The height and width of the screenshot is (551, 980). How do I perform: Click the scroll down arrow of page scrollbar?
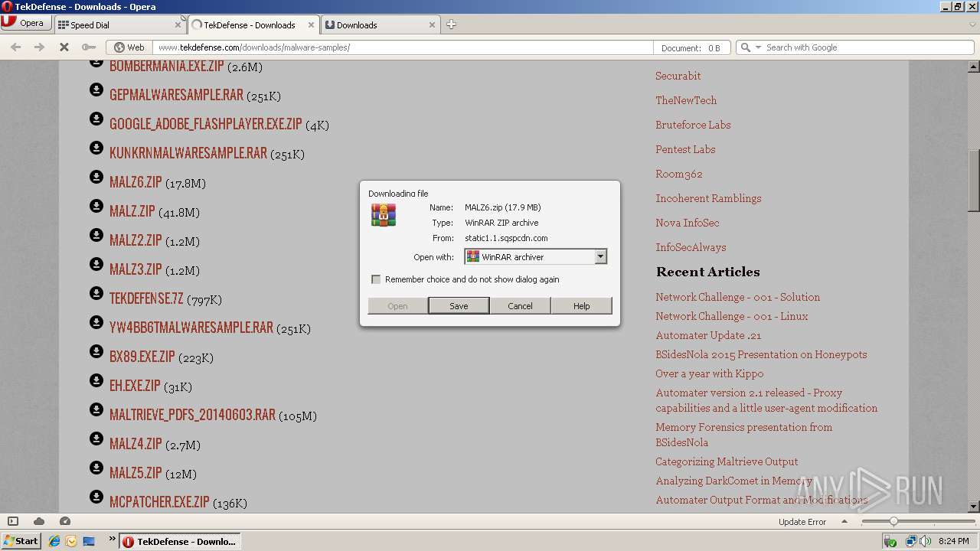pos(973,507)
